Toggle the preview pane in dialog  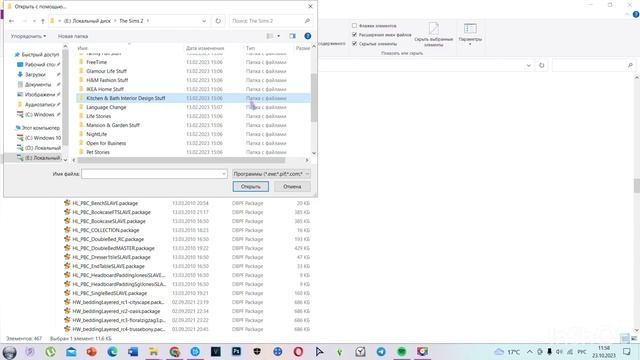pyautogui.click(x=293, y=36)
